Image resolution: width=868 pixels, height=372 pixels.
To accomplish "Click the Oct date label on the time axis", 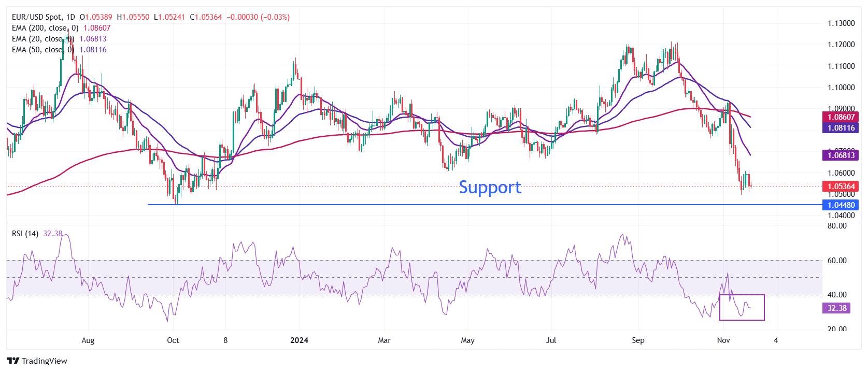I will (173, 340).
